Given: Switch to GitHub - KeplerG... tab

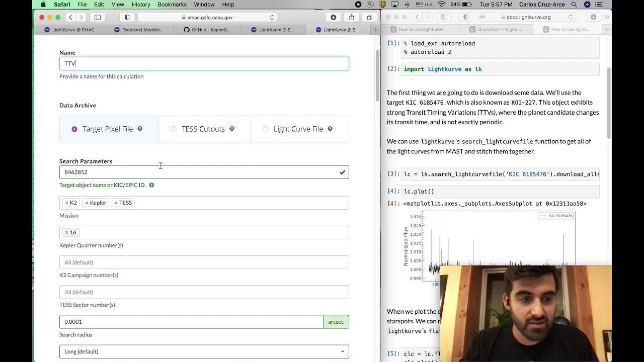Looking at the screenshot, I should pyautogui.click(x=207, y=30).
